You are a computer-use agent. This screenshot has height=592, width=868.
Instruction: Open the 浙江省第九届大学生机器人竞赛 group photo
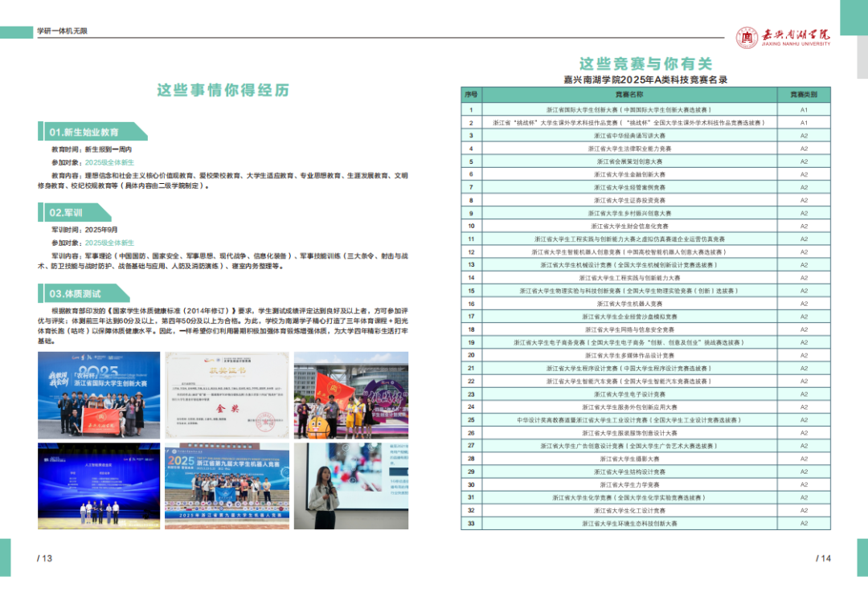[x=227, y=486]
